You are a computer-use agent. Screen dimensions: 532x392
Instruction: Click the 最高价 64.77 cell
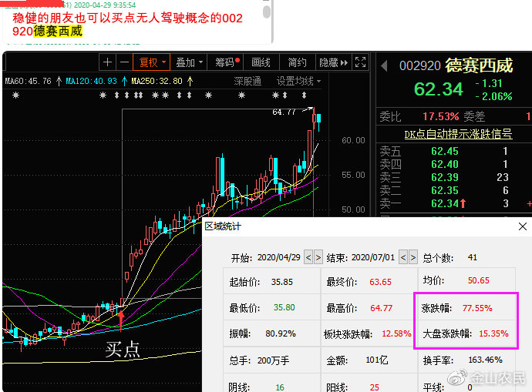coord(369,307)
